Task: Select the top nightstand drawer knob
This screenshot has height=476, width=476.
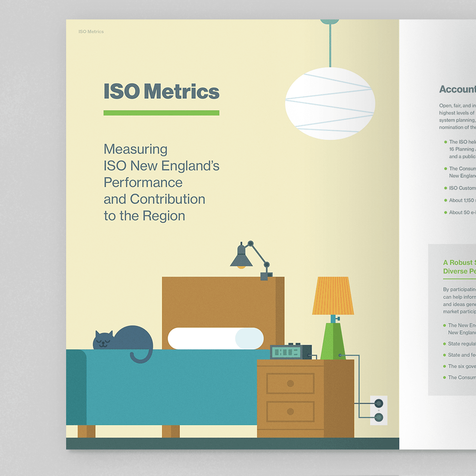Action: click(290, 383)
